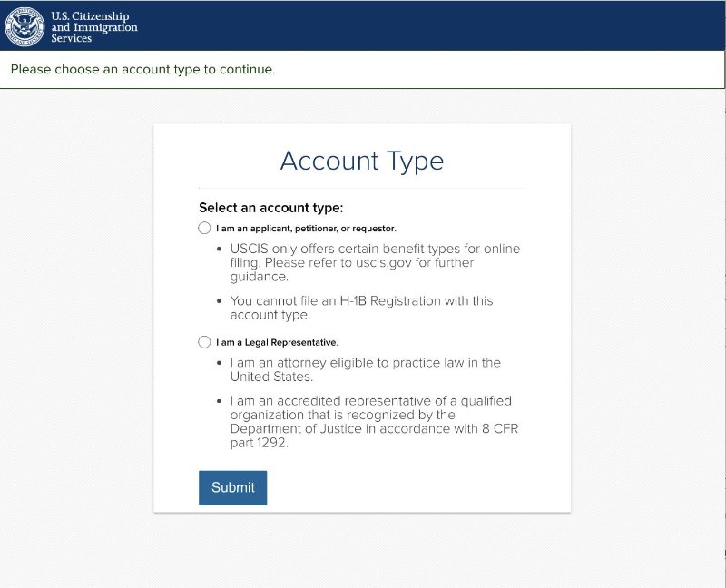This screenshot has height=588, width=726.
Task: Click the "Account Type" heading
Action: click(x=362, y=162)
